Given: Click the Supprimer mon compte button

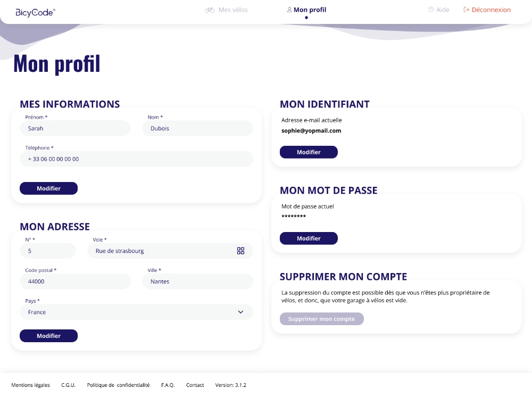Looking at the screenshot, I should click(x=321, y=319).
